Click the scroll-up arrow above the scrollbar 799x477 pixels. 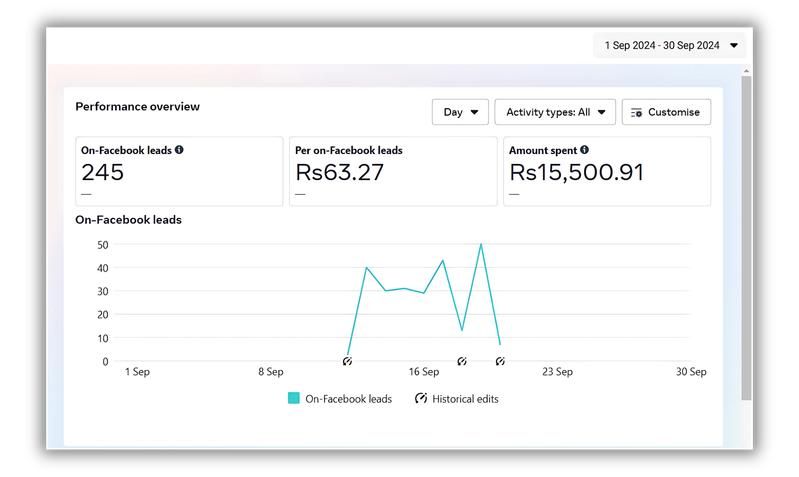[746, 71]
